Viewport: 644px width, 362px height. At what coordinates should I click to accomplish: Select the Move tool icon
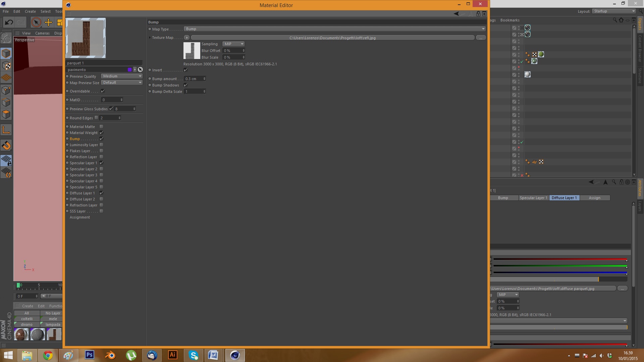coord(48,22)
